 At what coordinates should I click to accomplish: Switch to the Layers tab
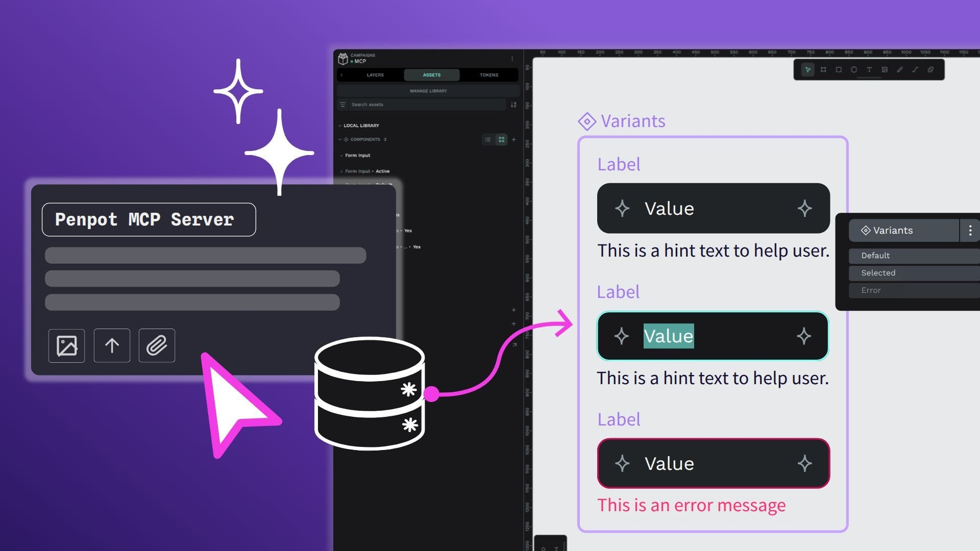tap(375, 75)
